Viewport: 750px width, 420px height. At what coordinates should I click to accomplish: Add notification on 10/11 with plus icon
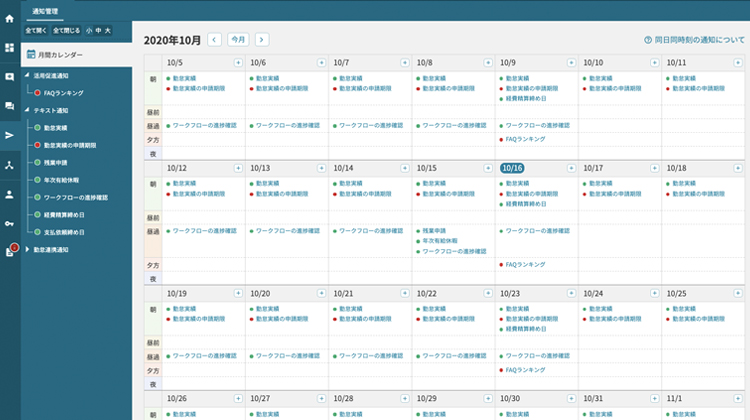[x=738, y=63]
